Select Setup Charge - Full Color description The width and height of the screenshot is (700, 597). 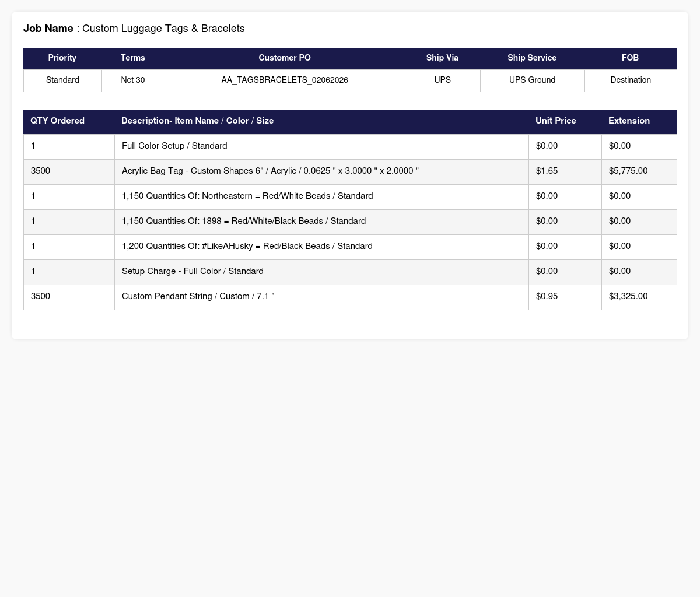pyautogui.click(x=192, y=271)
